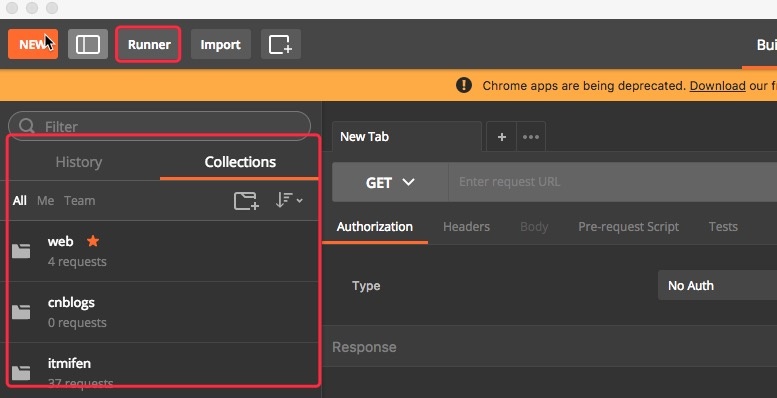Switch to the Authorization tab
777x398 pixels.
tap(375, 227)
